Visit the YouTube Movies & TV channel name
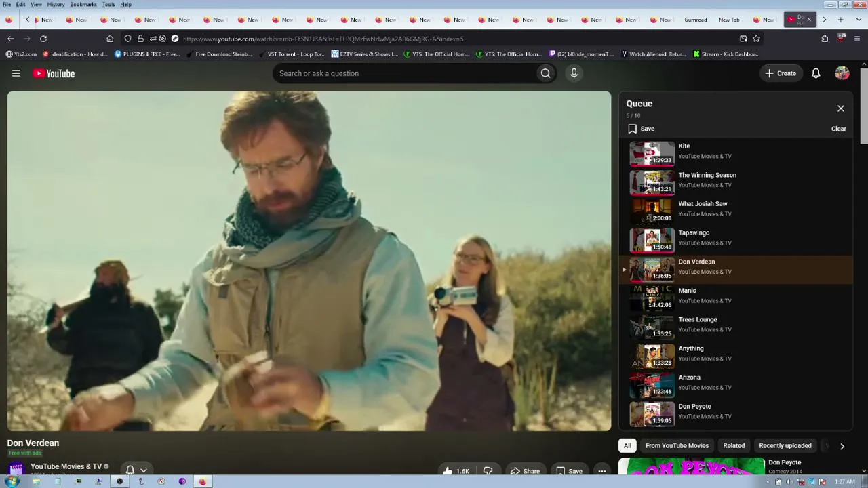 pyautogui.click(x=66, y=466)
